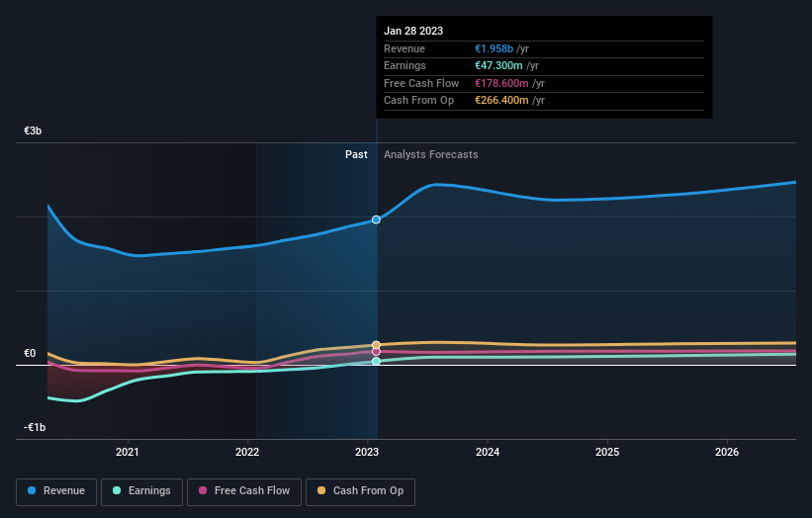Click the Jan 28 2023 tooltip date

(x=413, y=31)
